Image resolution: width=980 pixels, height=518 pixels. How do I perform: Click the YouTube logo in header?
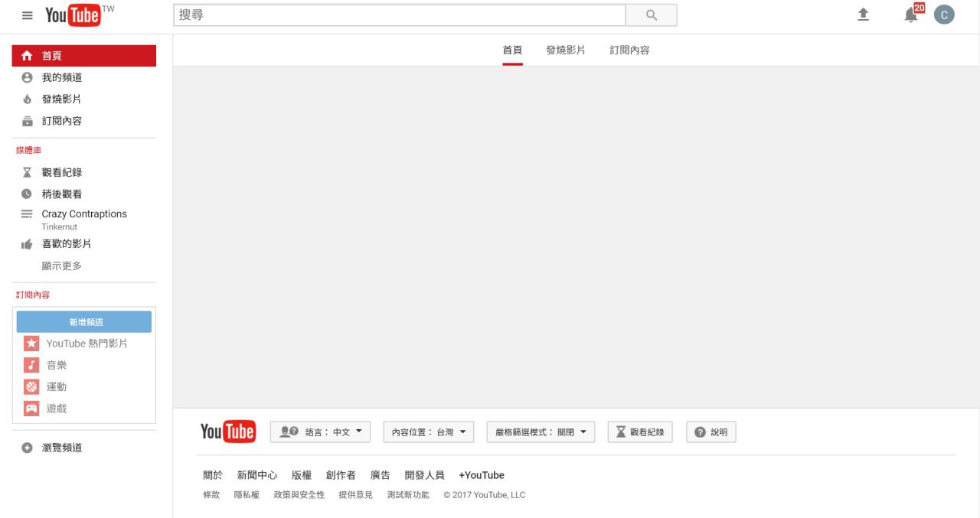point(73,15)
